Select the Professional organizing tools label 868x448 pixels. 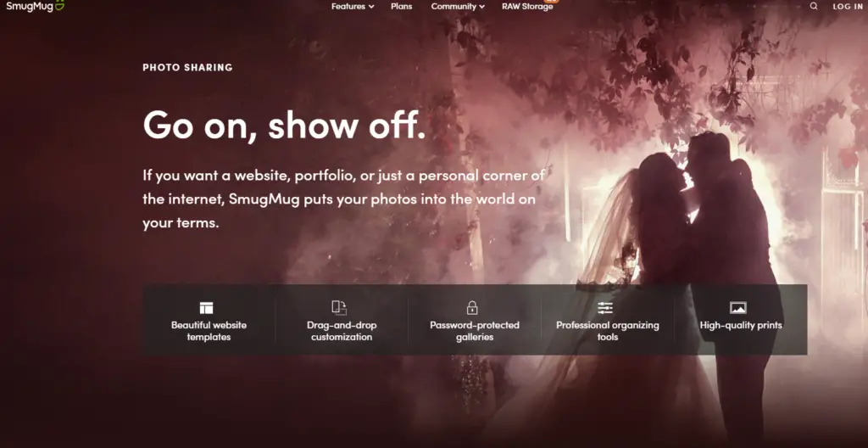click(607, 331)
